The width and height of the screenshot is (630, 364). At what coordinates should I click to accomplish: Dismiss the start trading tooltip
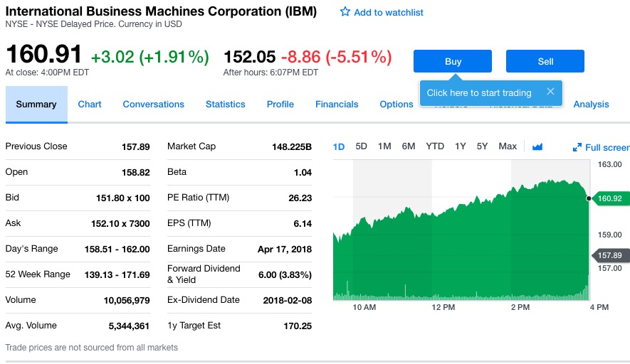tap(550, 92)
